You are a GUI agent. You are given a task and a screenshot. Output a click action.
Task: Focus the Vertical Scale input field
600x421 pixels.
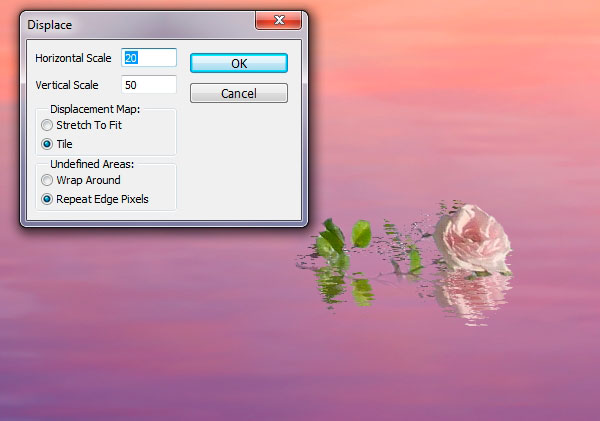tap(149, 85)
